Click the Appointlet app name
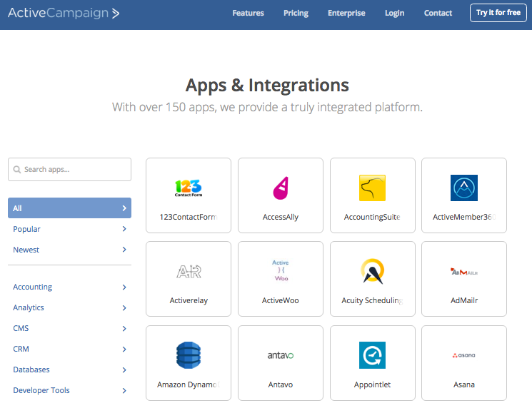532x408 pixels. [x=372, y=384]
